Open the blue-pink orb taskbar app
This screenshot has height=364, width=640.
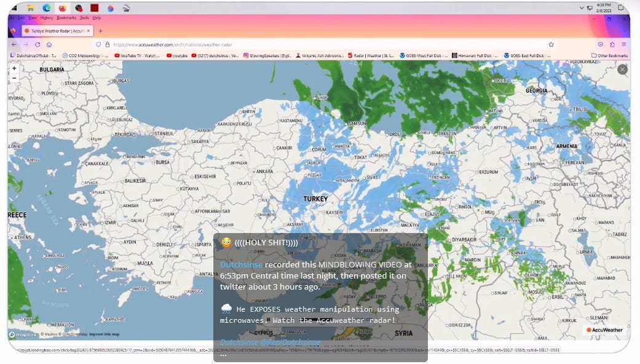110,8
